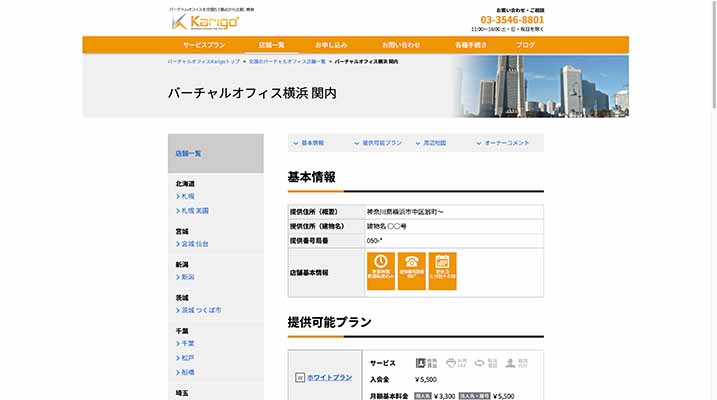
Task: Open ブログ in the orange nav bar
Action: 525,45
